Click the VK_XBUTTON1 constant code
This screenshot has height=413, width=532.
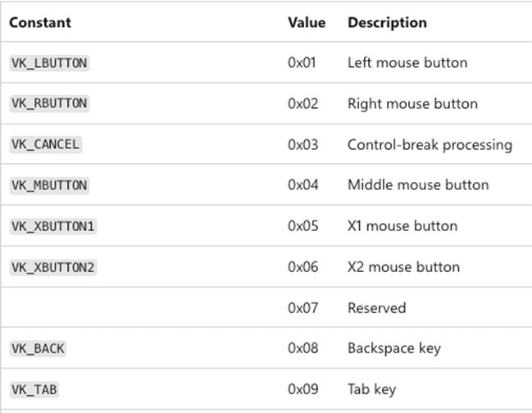pos(52,226)
